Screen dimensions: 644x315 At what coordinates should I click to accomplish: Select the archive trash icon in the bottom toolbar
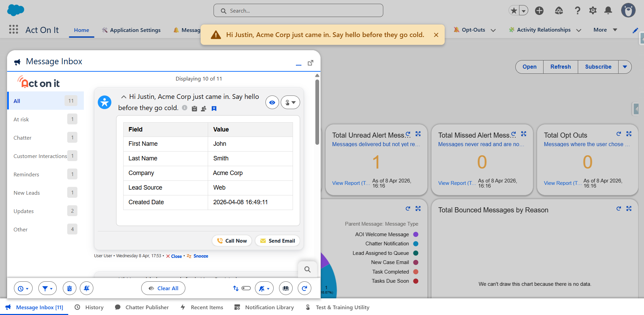click(x=69, y=288)
